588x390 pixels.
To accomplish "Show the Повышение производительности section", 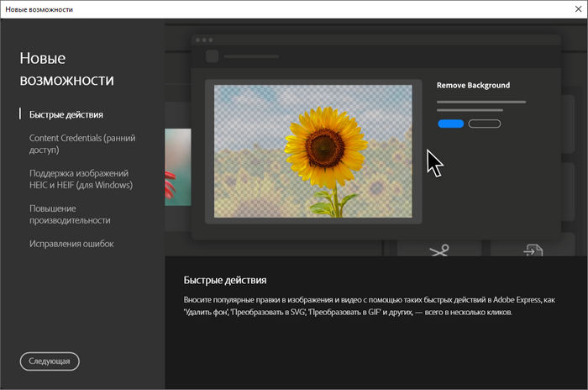I will [x=70, y=214].
